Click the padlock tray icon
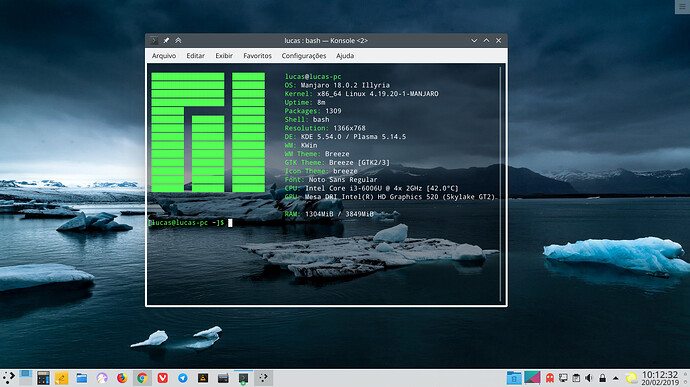 (602, 378)
